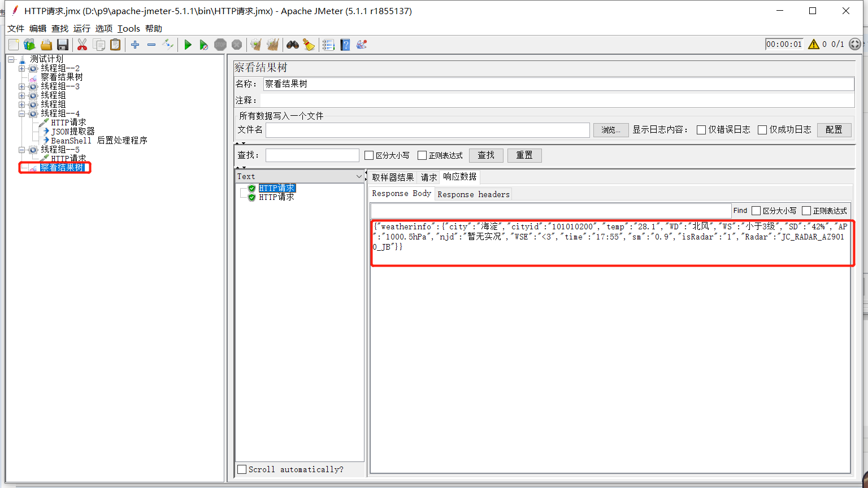
Task: Click the flask icon of 测试计划
Action: (23, 59)
